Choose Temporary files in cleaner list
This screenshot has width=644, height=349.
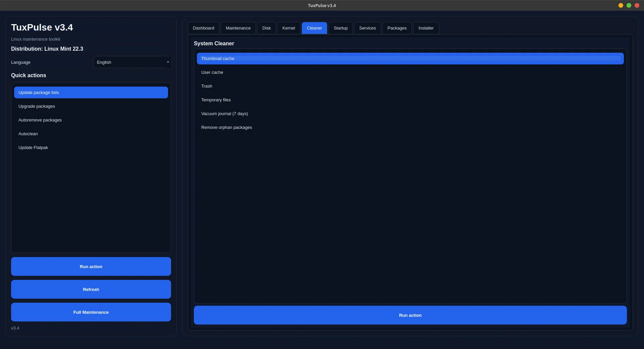(x=216, y=100)
